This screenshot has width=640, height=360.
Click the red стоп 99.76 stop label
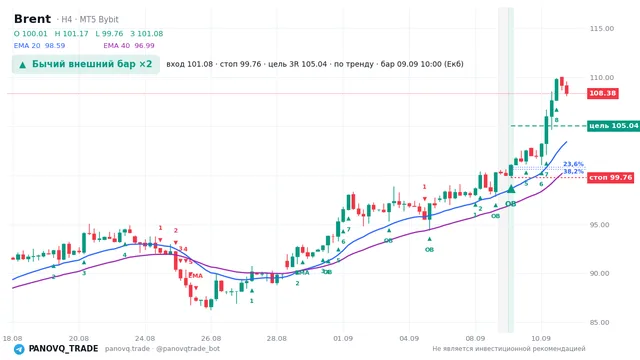[x=610, y=178]
